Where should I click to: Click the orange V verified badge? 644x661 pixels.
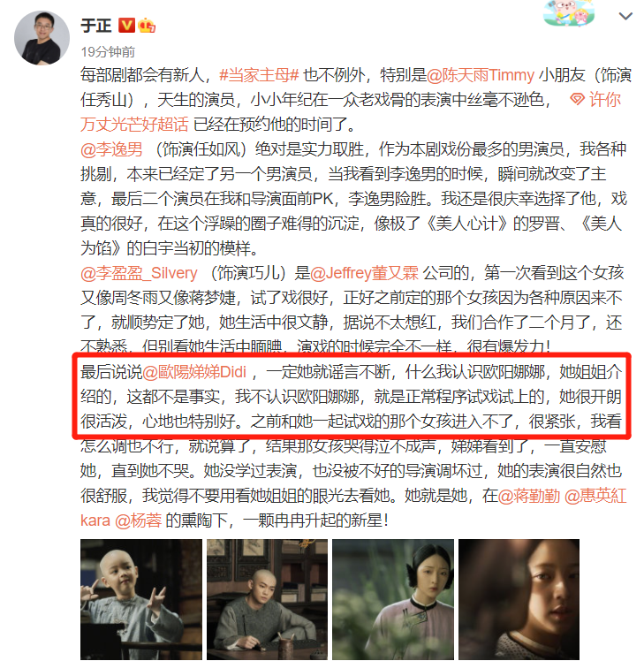tap(126, 26)
